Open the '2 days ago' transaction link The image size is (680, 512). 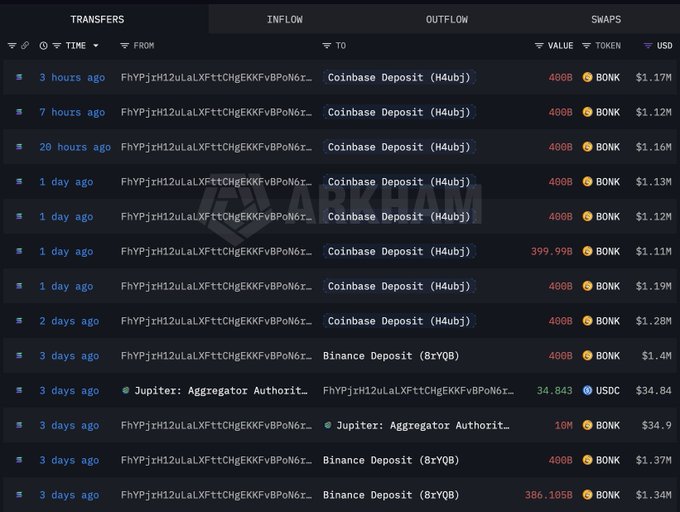tap(69, 321)
